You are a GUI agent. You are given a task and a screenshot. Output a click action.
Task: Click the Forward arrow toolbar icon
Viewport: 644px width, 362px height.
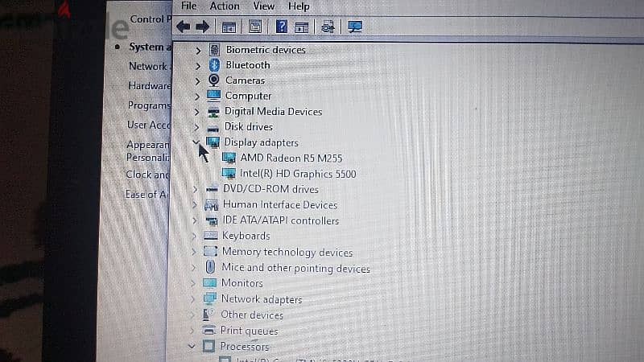(x=203, y=27)
